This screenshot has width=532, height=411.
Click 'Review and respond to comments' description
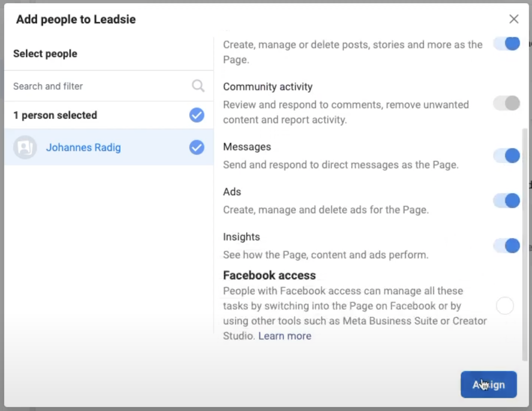346,112
